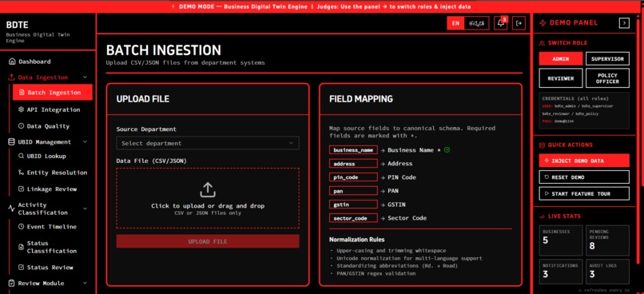Select Batch Ingestion in sidebar
Screen dimensions: 644x294
click(53, 93)
